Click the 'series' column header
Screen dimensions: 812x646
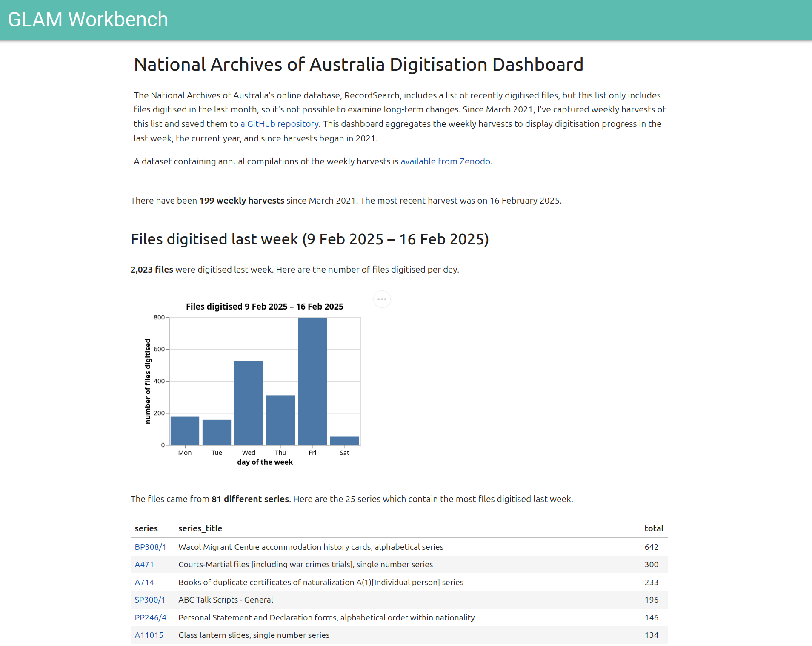pyautogui.click(x=146, y=528)
